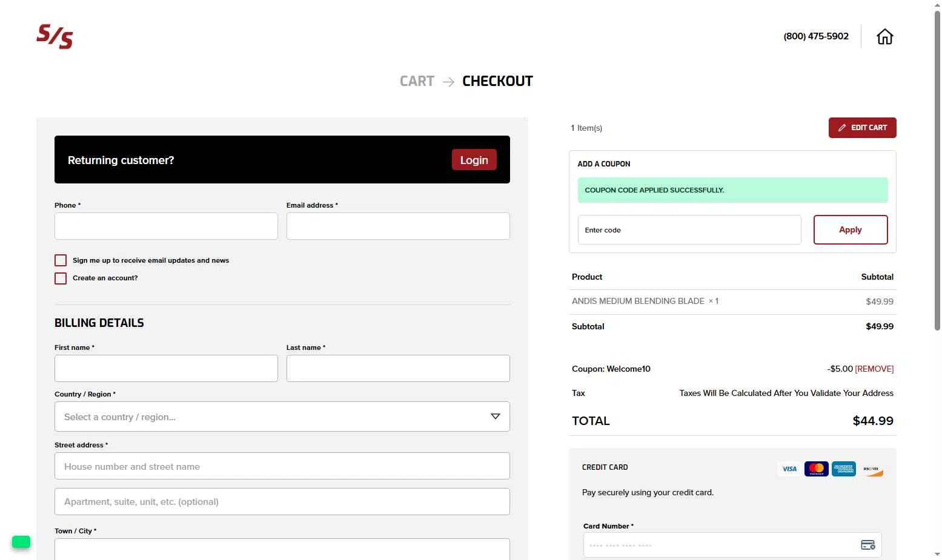Click the CHECKOUT step heading
Viewport: 942px width, 560px height.
[x=497, y=81]
